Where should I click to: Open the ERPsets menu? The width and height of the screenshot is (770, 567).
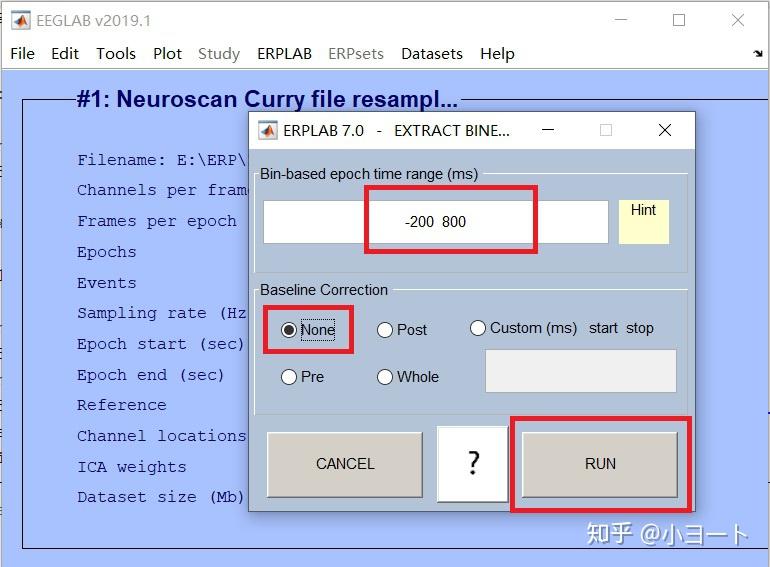click(356, 54)
